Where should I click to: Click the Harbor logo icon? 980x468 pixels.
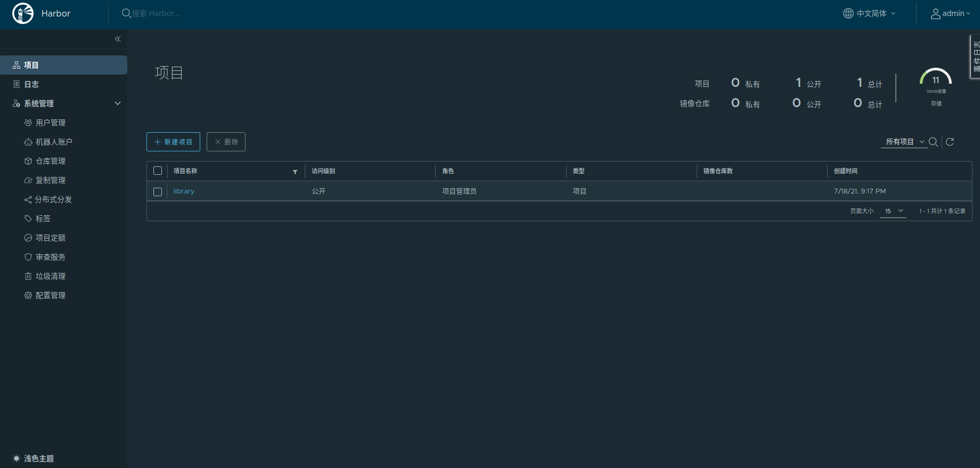coord(23,13)
